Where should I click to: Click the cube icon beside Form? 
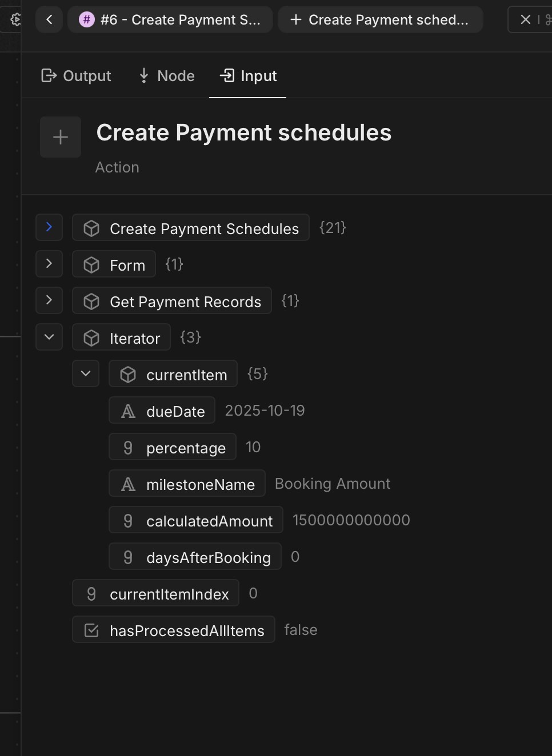click(x=91, y=265)
